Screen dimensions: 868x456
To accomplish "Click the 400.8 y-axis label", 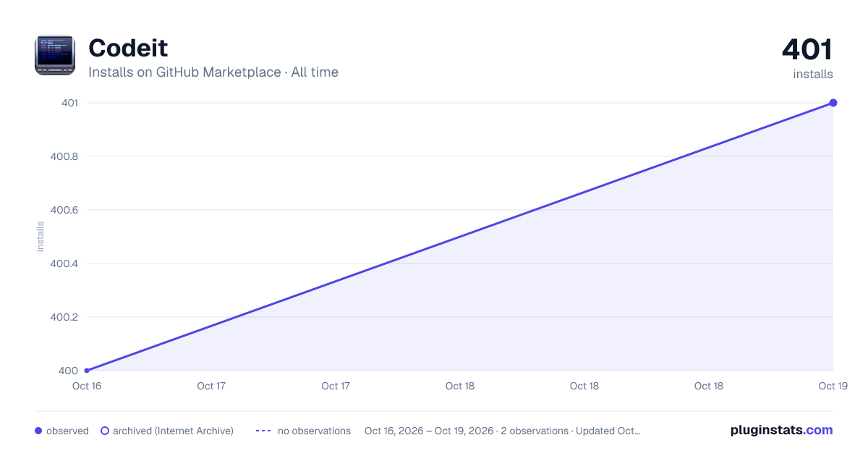I will (64, 156).
